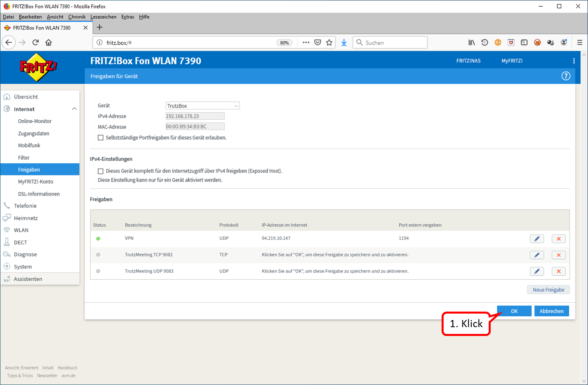Delete the VPN port sharing entry
The image size is (588, 385).
point(558,239)
